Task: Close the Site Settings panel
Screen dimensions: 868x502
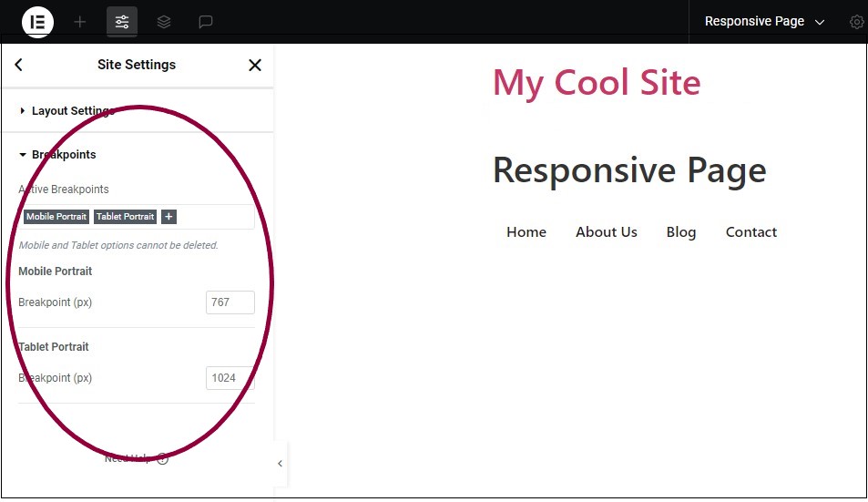Action: click(x=255, y=65)
